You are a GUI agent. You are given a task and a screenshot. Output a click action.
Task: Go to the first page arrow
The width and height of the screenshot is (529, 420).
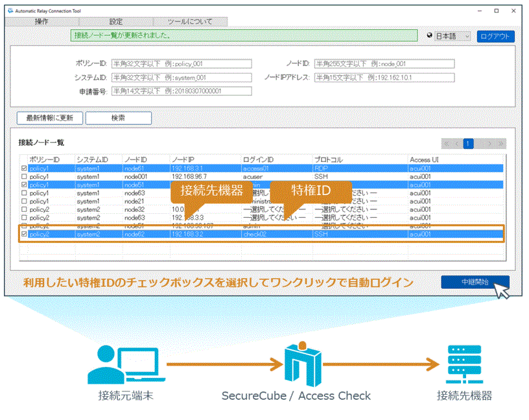pyautogui.click(x=447, y=143)
